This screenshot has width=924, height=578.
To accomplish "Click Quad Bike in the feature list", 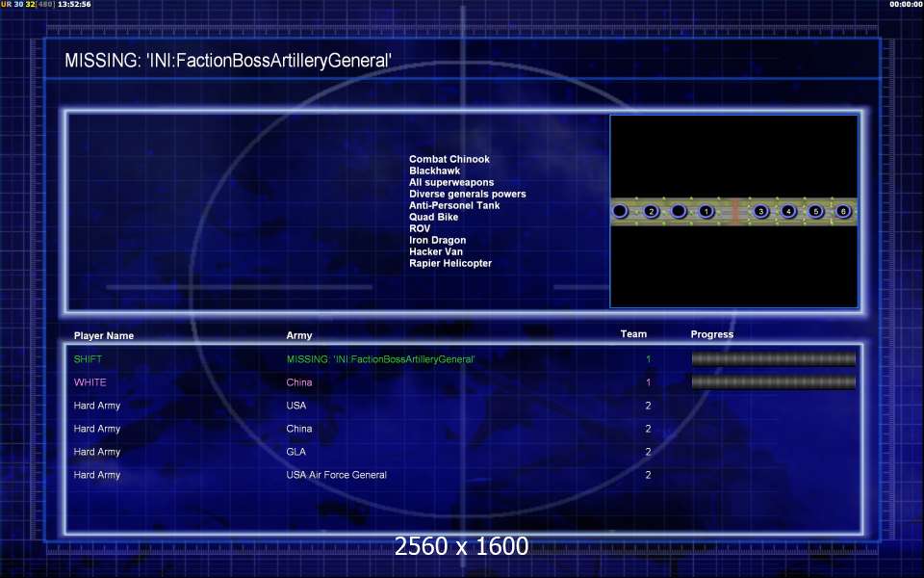I will (x=434, y=217).
